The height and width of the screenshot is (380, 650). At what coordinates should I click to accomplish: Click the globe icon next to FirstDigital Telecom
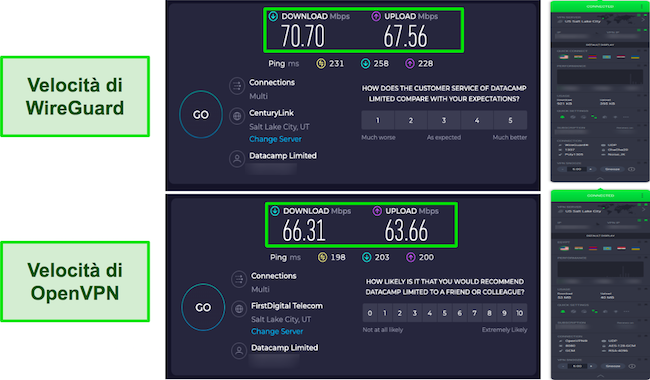coord(239,309)
